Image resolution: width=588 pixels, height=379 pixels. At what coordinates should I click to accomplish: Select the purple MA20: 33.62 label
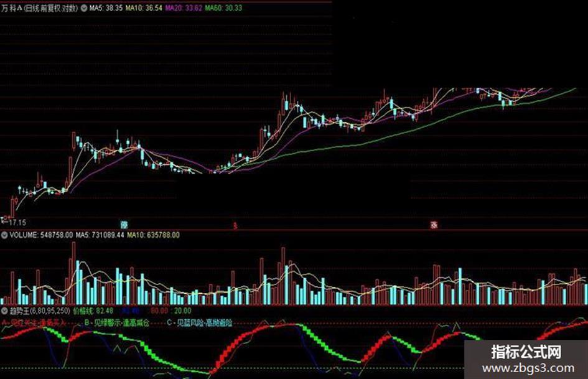(184, 8)
